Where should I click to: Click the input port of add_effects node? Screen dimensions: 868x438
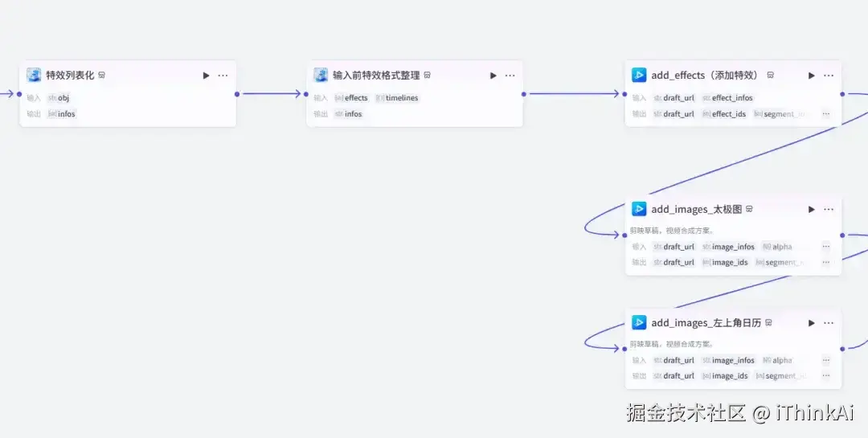click(624, 94)
